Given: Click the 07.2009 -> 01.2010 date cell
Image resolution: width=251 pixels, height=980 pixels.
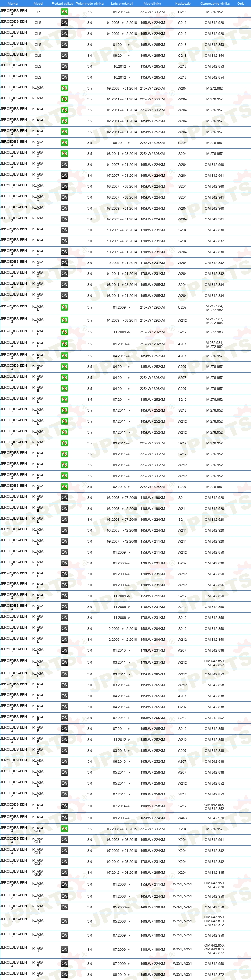Looking at the screenshot, I should (x=122, y=851).
